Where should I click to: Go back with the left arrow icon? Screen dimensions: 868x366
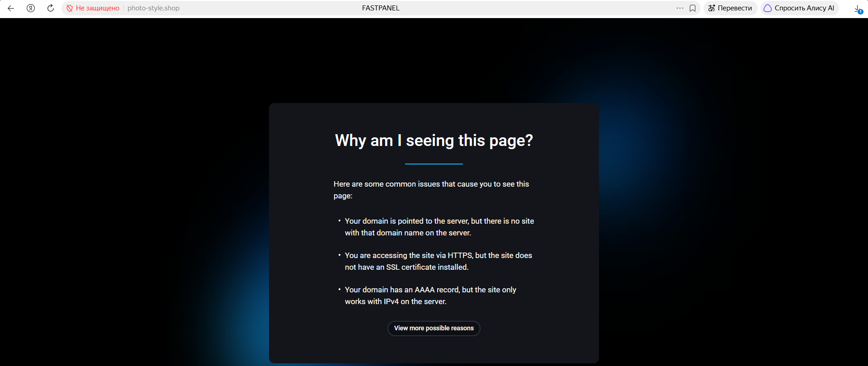pyautogui.click(x=11, y=8)
